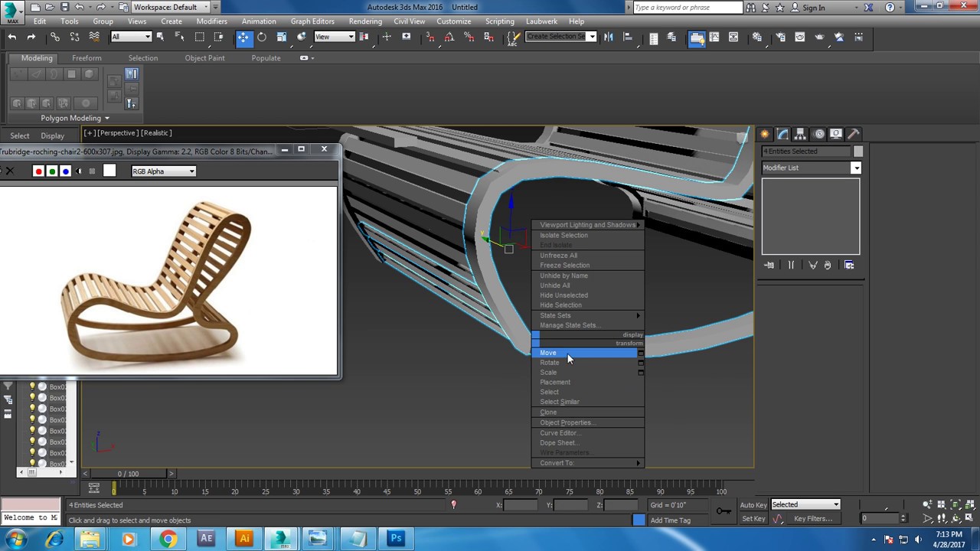The height and width of the screenshot is (551, 980).
Task: Open the Curve Editor toolbar icon
Action: tap(715, 37)
